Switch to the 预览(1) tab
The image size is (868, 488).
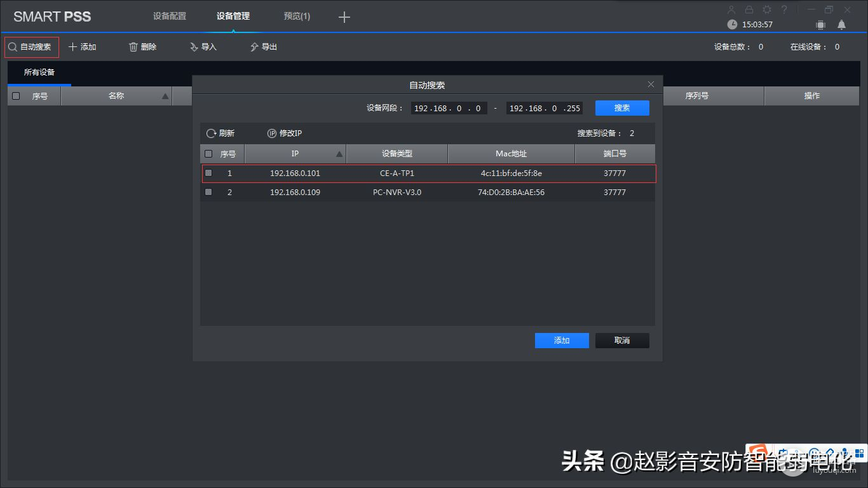tap(297, 16)
